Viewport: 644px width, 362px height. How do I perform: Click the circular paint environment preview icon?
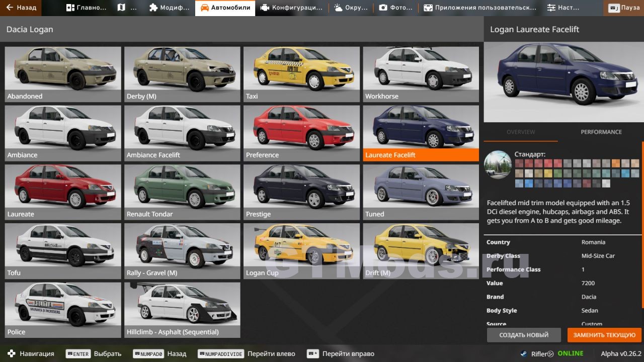click(498, 164)
